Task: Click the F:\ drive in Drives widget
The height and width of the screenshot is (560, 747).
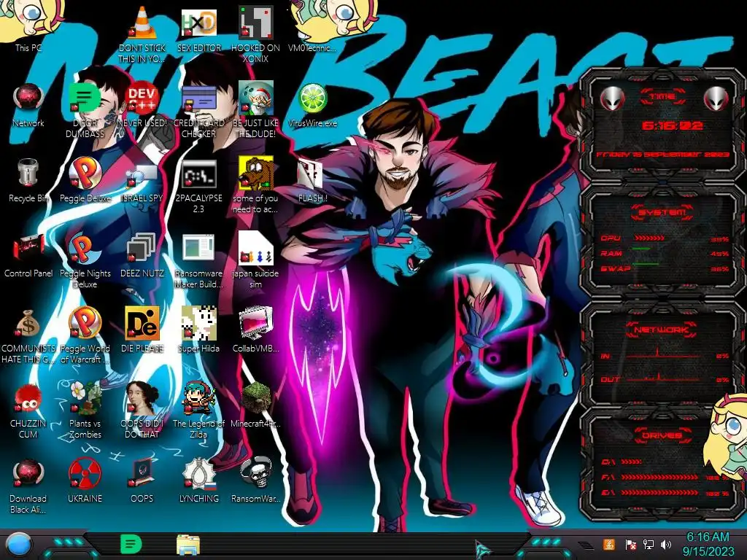Action: click(665, 477)
